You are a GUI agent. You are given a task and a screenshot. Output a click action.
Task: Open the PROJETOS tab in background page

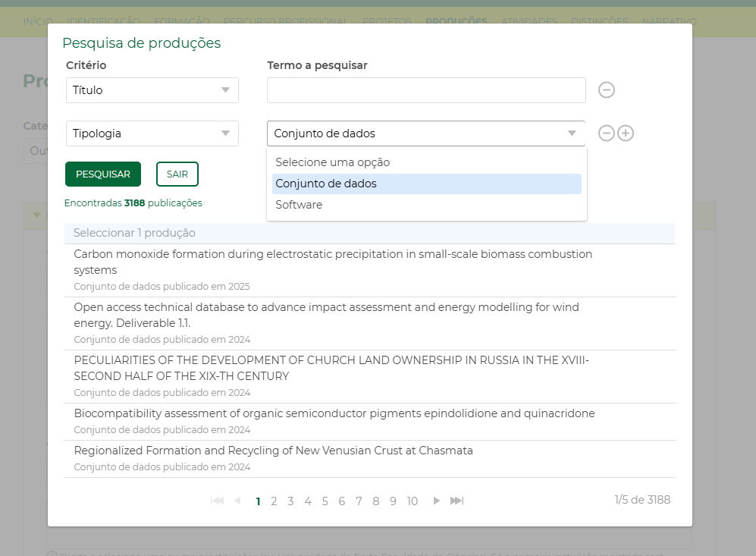(x=387, y=22)
